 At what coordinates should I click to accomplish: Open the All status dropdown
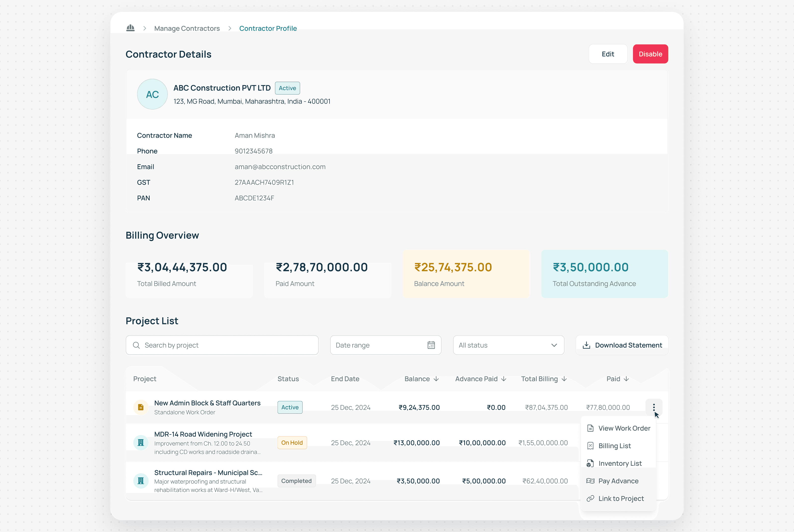click(x=508, y=345)
